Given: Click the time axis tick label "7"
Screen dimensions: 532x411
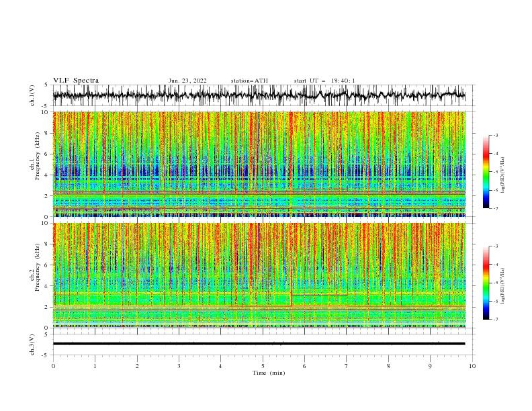Looking at the screenshot, I should tap(346, 366).
